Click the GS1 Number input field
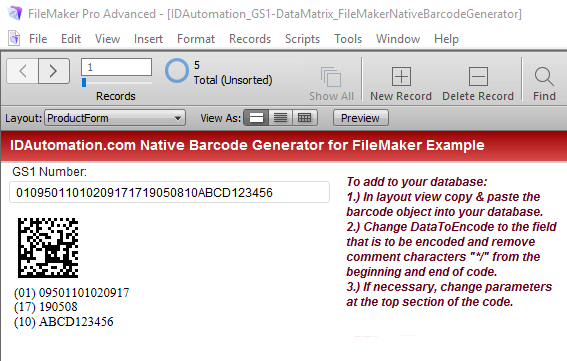Viewport: 567px width, 361px height. click(x=169, y=192)
